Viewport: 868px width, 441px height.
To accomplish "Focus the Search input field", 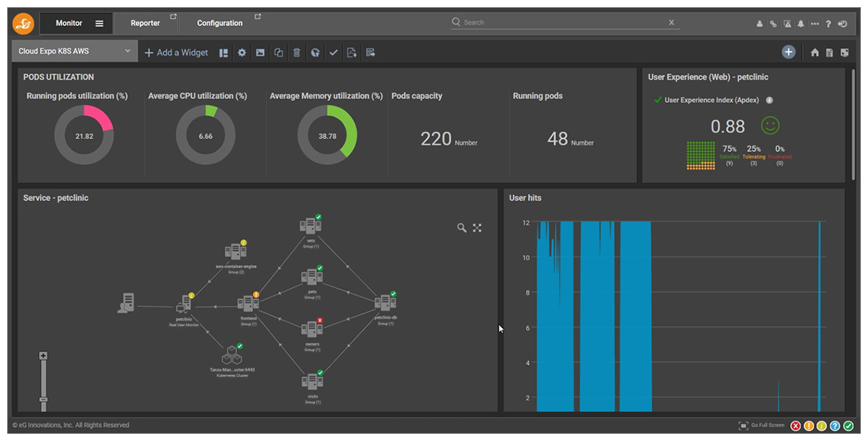I will point(566,22).
